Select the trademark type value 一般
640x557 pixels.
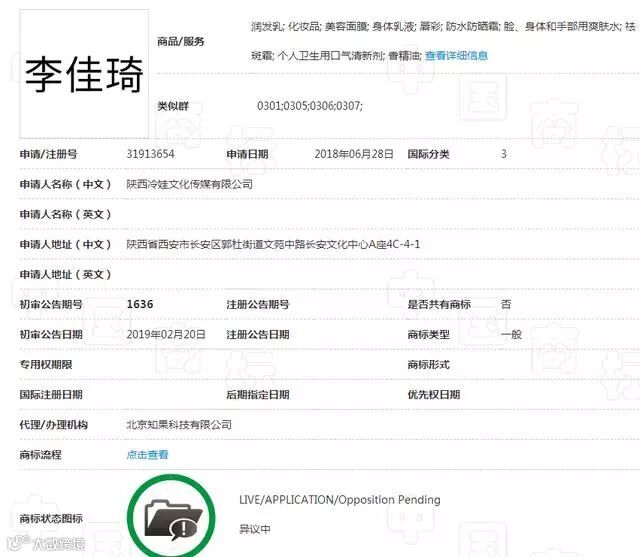(511, 334)
